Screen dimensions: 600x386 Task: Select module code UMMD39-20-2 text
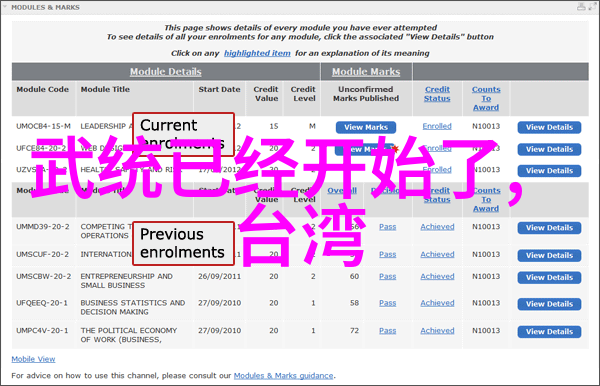pyautogui.click(x=42, y=227)
